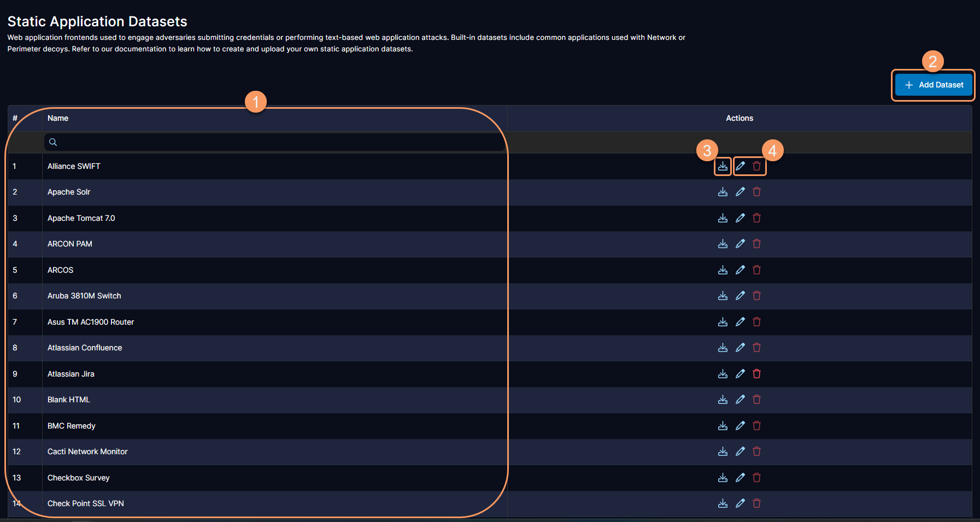Click the Actions column header
The height and width of the screenshot is (522, 980).
point(739,118)
